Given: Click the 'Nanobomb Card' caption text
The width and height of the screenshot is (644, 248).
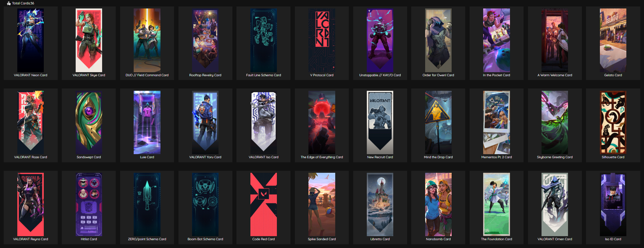Looking at the screenshot, I should [x=438, y=239].
